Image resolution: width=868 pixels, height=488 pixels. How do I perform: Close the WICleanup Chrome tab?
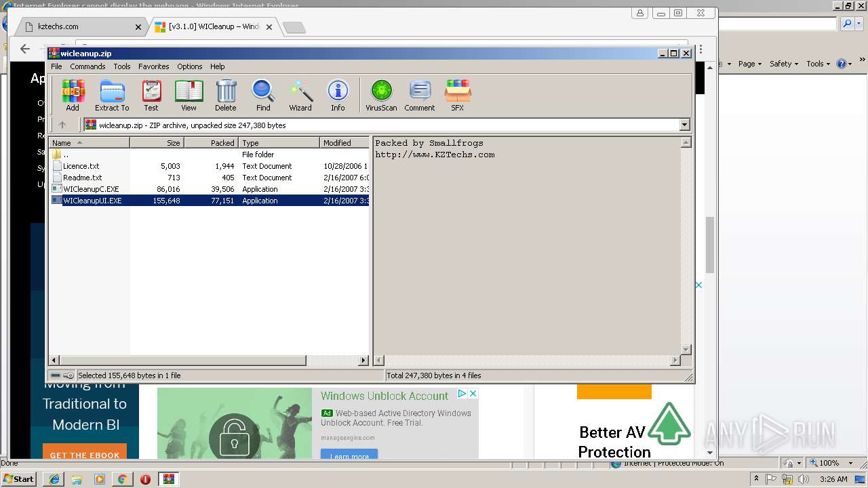point(269,27)
